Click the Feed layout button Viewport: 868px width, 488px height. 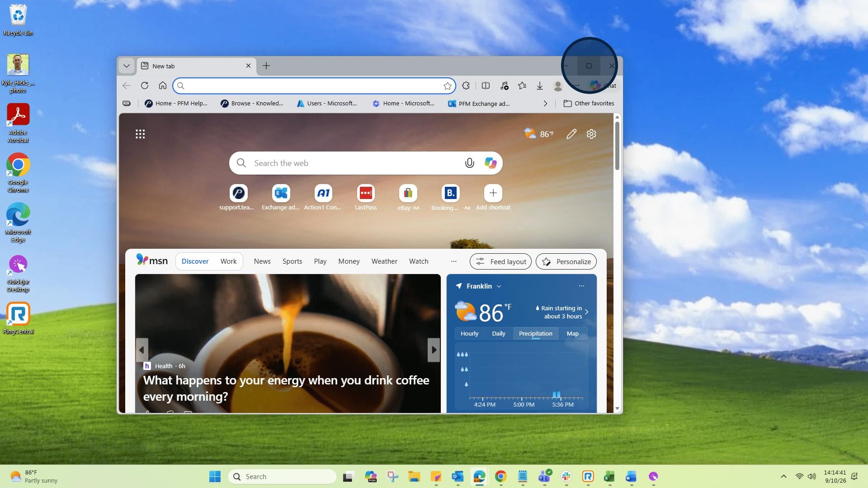[500, 261]
